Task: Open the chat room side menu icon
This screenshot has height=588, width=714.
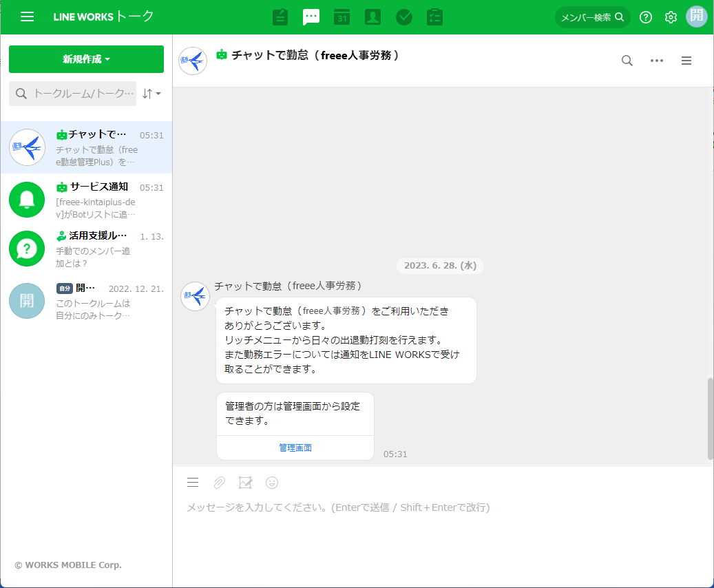Action: tap(686, 61)
